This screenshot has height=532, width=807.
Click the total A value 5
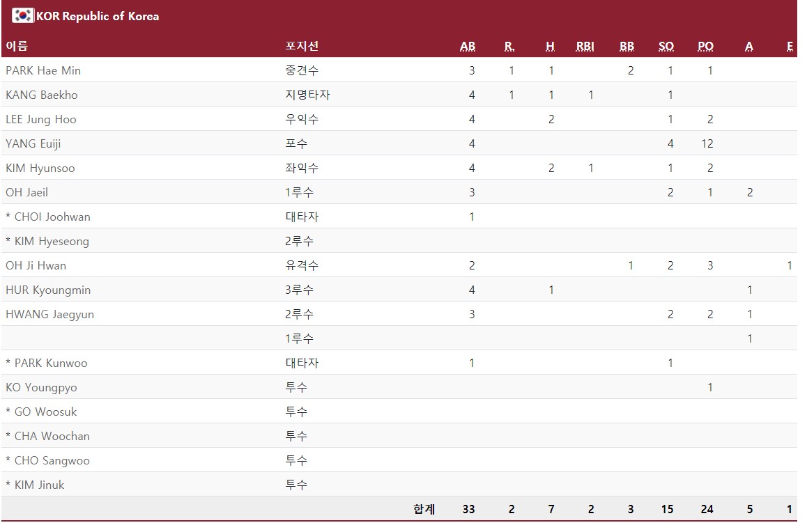coord(750,510)
